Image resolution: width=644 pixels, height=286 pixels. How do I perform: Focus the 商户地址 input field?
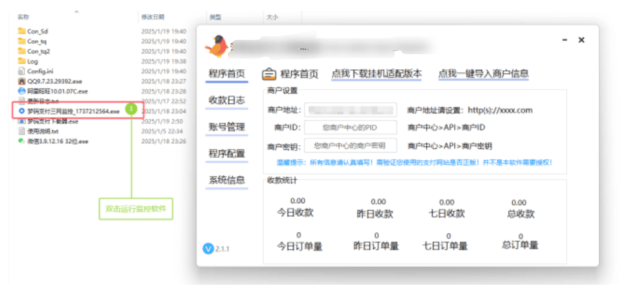[x=350, y=110]
